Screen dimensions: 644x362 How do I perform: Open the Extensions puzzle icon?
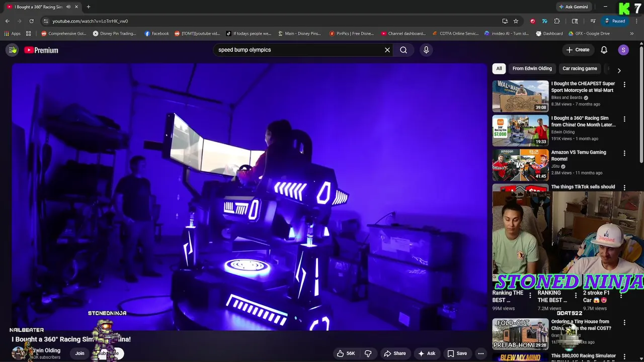(x=557, y=21)
